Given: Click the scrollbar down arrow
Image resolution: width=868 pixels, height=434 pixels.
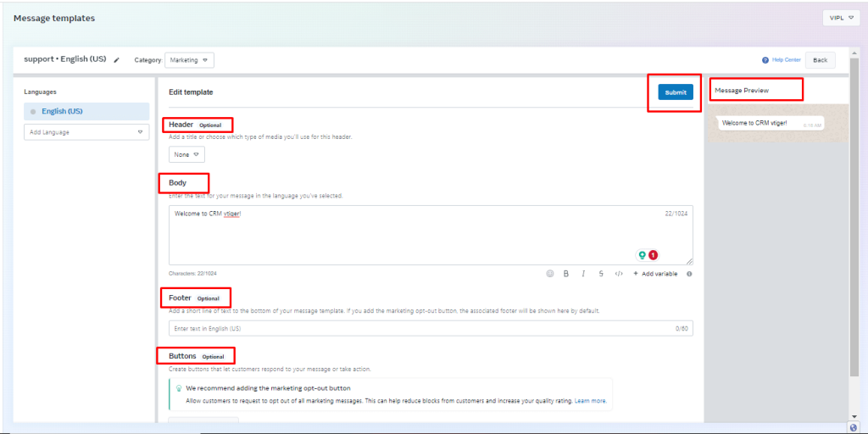Looking at the screenshot, I should (854, 416).
